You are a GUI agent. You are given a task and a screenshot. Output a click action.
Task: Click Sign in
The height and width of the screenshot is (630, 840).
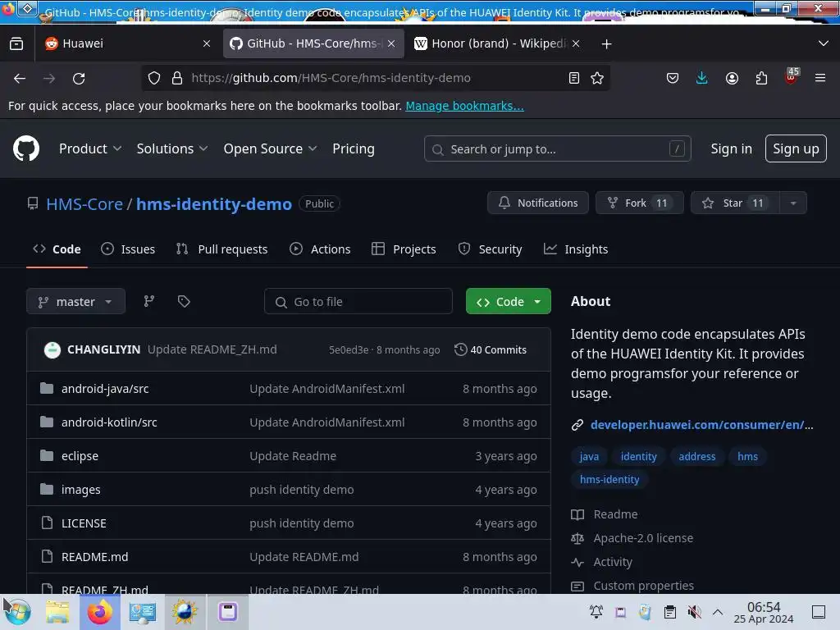731,149
